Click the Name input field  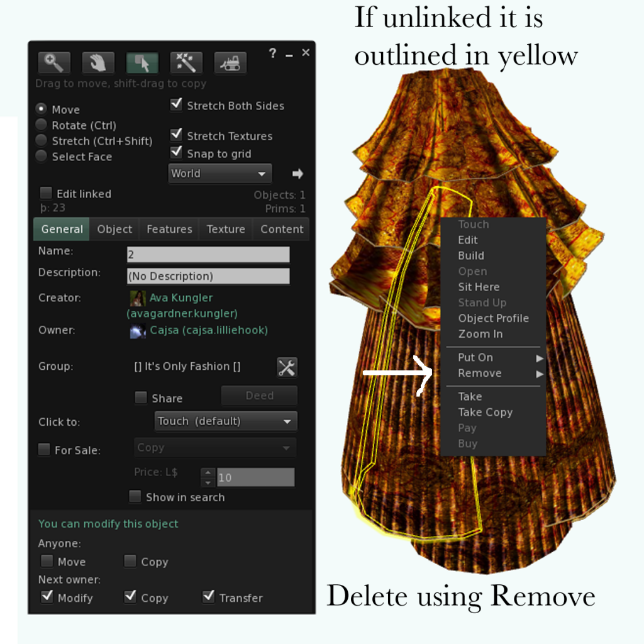pos(208,255)
